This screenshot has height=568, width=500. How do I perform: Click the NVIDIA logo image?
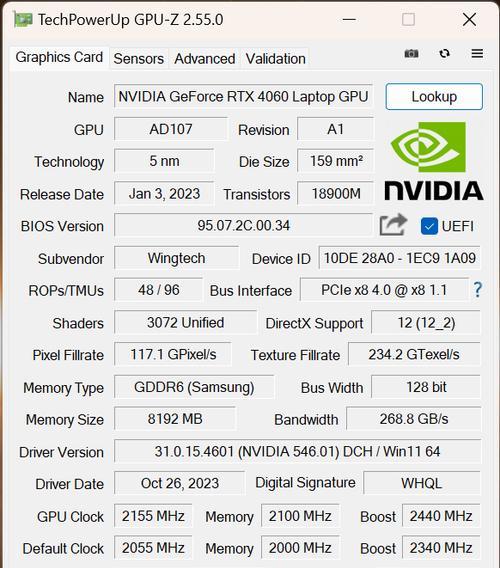434,161
